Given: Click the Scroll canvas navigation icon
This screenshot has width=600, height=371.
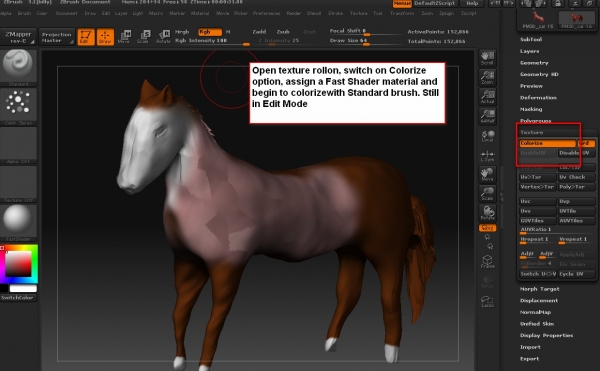Looking at the screenshot, I should (488, 58).
